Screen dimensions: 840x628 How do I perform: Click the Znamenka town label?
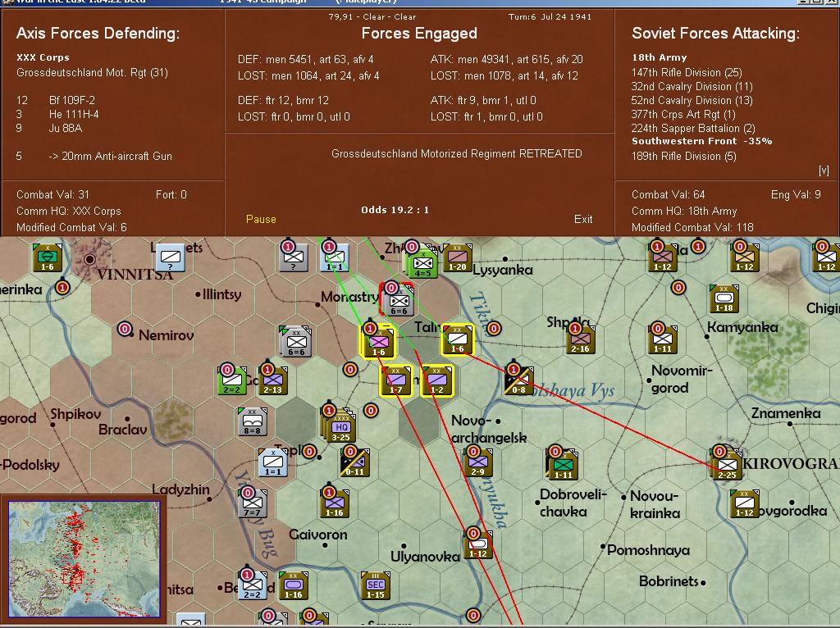tap(785, 413)
